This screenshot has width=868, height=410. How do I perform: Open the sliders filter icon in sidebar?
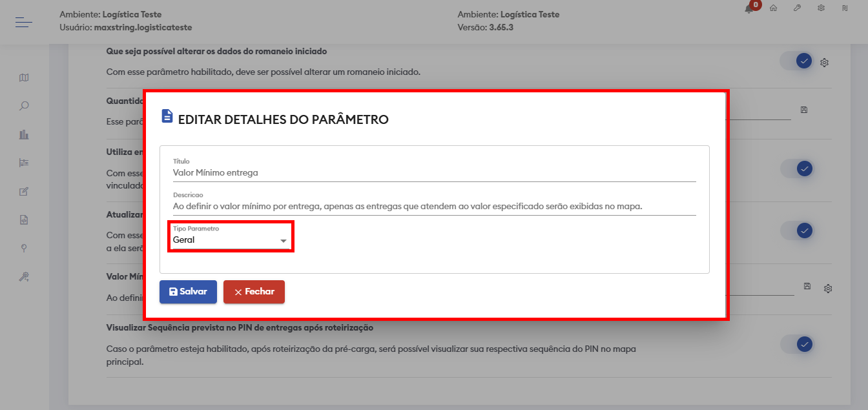click(x=24, y=163)
